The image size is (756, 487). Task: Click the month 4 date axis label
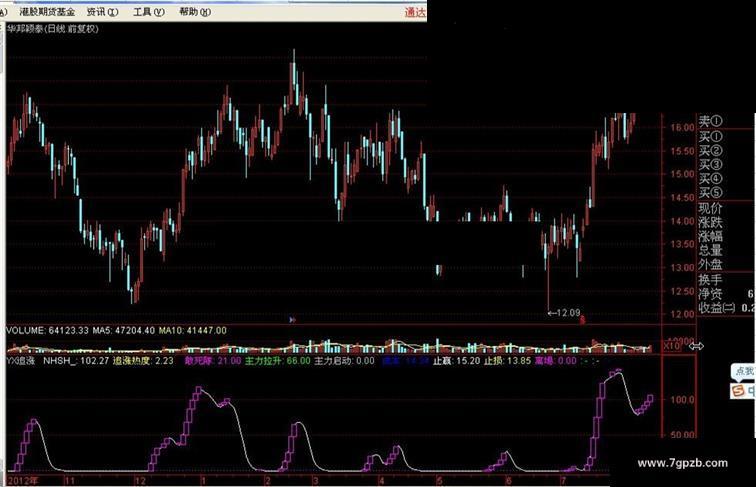[x=381, y=481]
